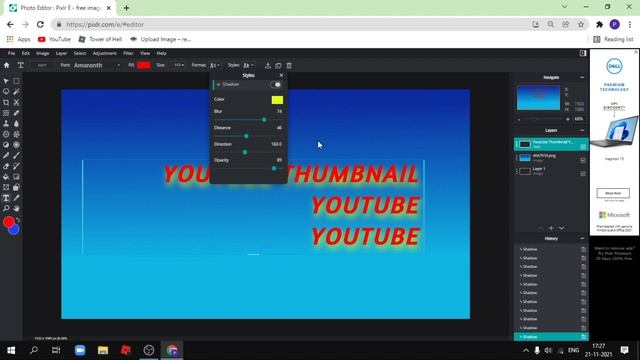Open the Format dropdown

pyautogui.click(x=215, y=65)
